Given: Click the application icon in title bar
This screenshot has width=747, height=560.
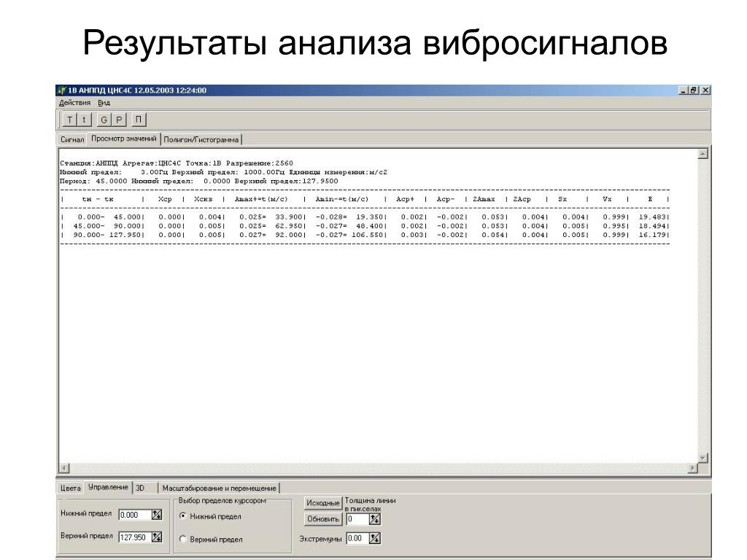Looking at the screenshot, I should pos(61,90).
